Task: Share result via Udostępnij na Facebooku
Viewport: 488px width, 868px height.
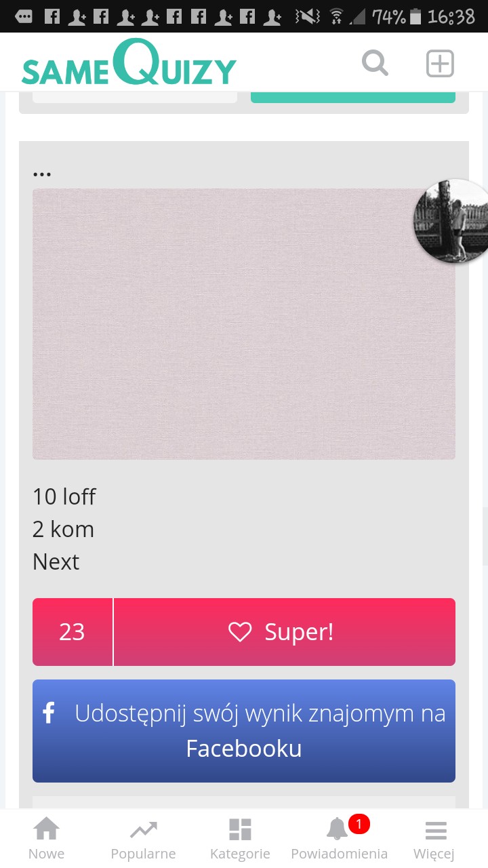Action: [x=244, y=731]
